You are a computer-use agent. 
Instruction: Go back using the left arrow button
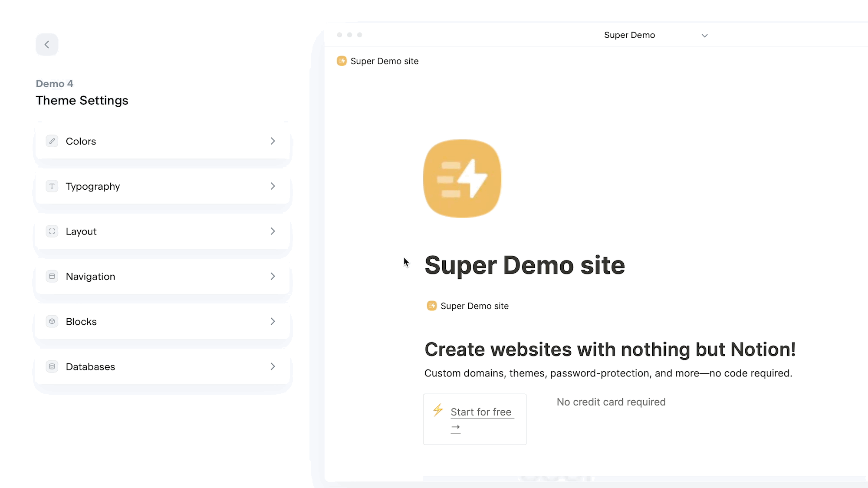point(47,44)
